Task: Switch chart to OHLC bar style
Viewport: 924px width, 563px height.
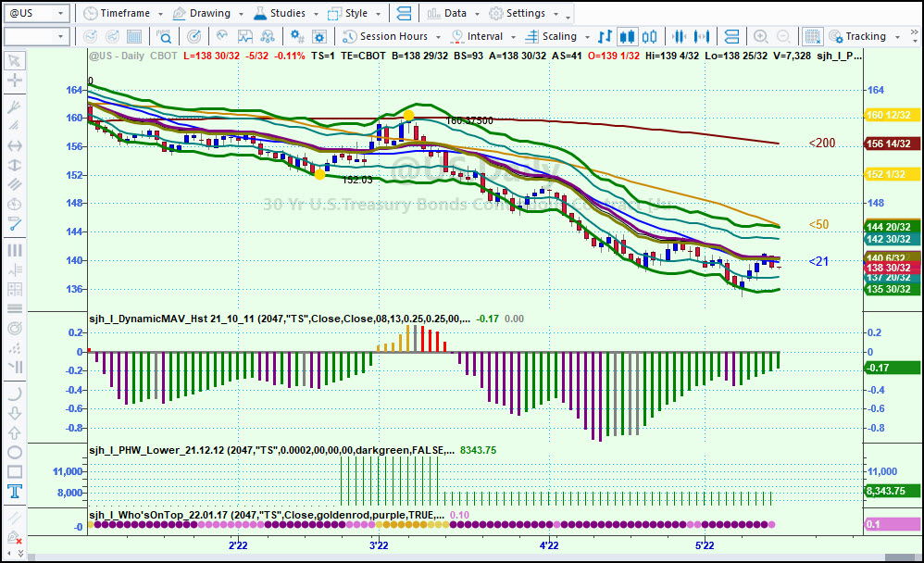Action: click(x=605, y=36)
